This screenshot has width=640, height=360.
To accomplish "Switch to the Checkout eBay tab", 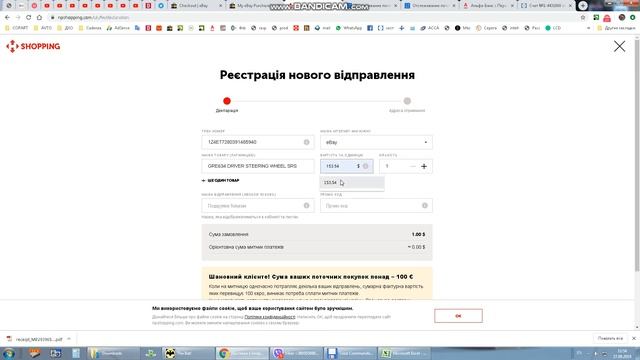I will click(x=197, y=6).
